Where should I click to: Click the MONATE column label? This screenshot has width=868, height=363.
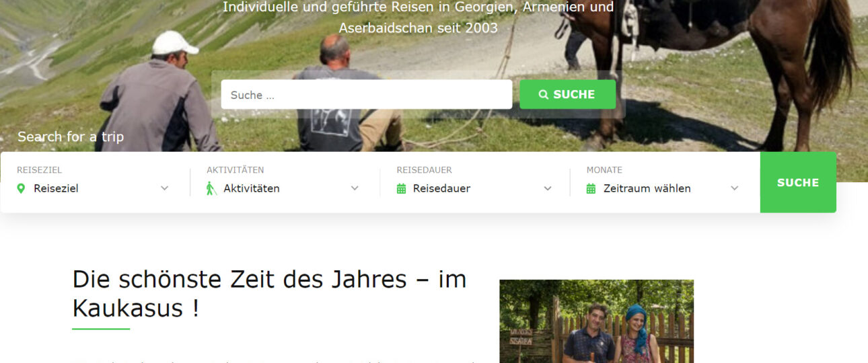pos(604,170)
